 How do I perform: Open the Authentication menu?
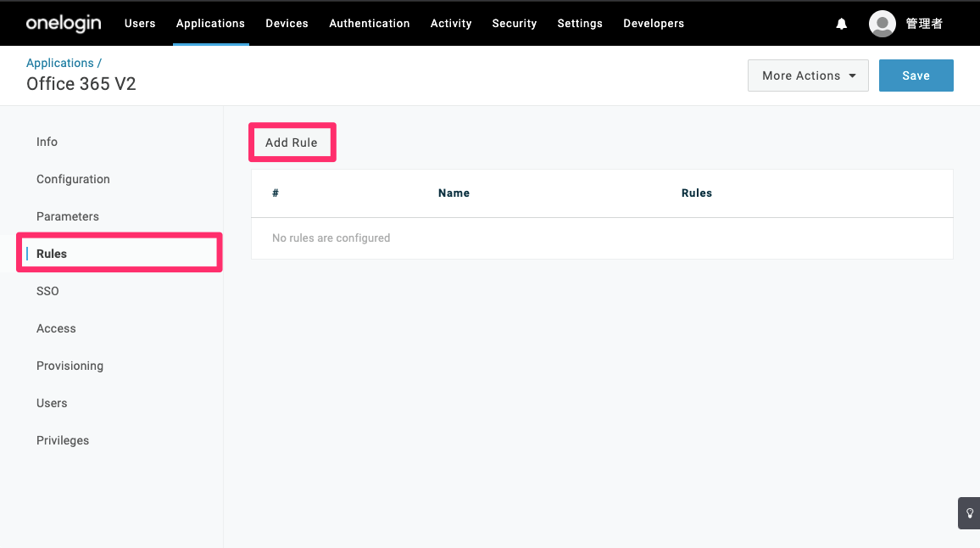[370, 23]
